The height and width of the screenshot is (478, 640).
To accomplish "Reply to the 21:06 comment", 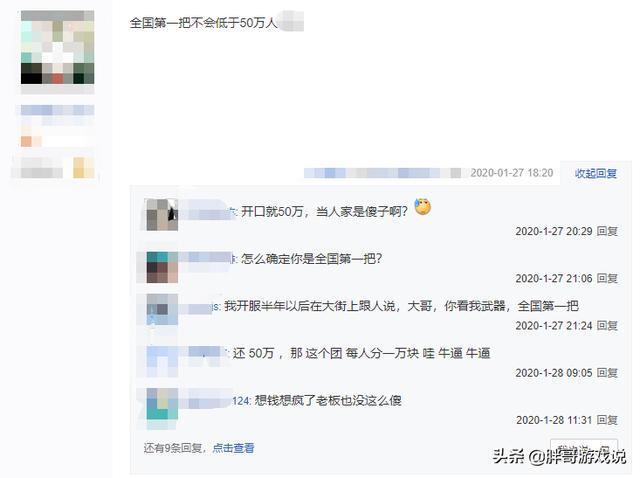I will coord(607,278).
